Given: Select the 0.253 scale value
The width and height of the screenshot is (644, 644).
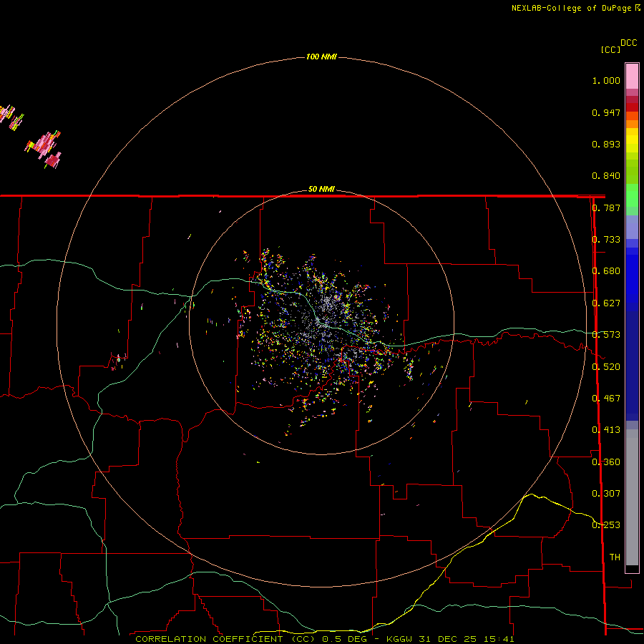Looking at the screenshot, I should (606, 525).
